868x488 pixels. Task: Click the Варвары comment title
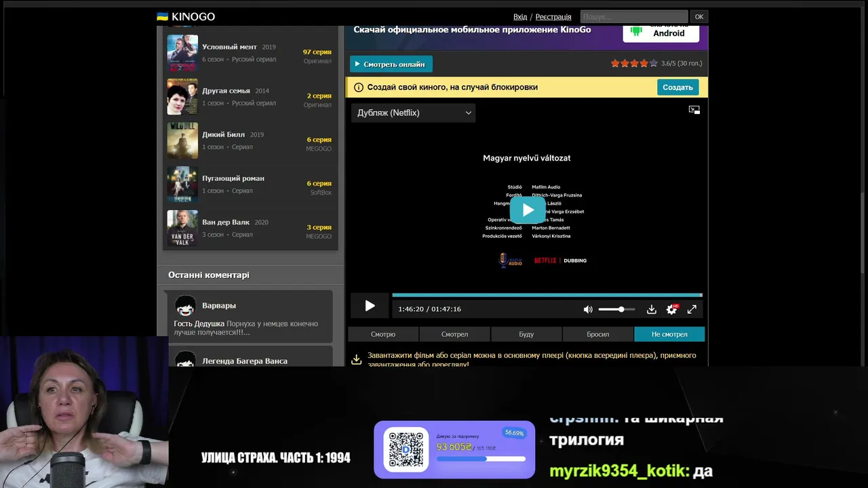tap(219, 306)
